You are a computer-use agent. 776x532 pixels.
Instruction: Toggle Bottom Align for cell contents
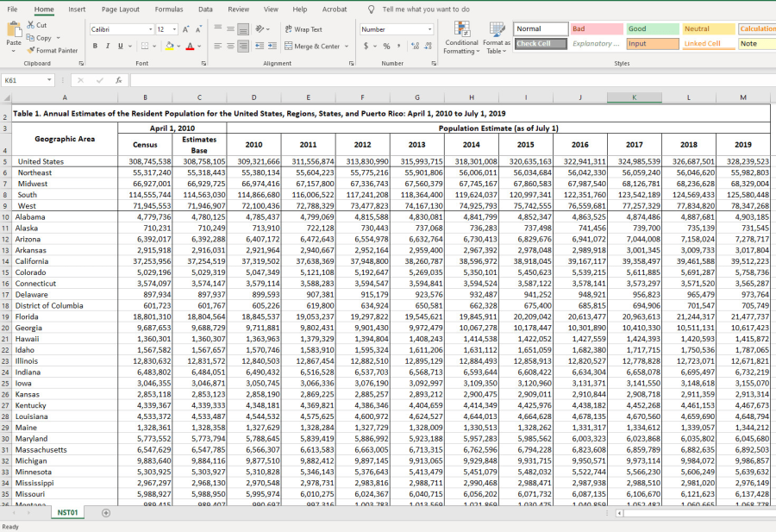tap(243, 28)
